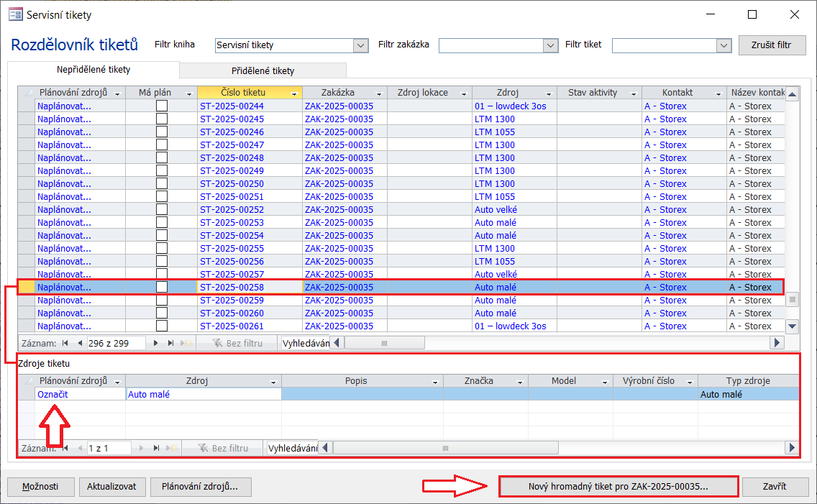817x504 pixels.
Task: Click next record arrow in Zdroje tiketu navigator
Action: tap(142, 449)
